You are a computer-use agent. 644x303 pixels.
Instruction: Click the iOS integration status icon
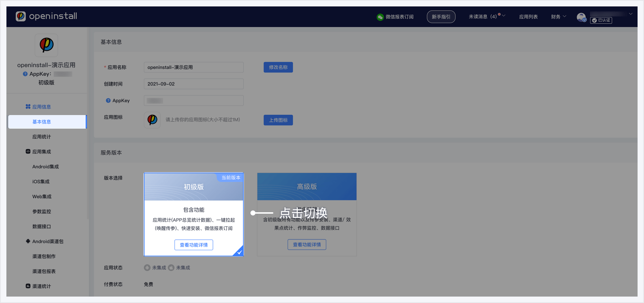(171, 268)
